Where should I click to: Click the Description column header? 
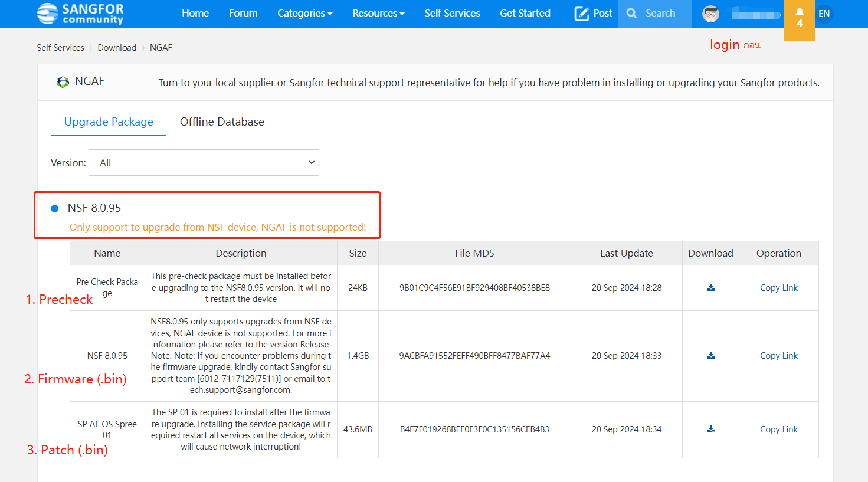[x=241, y=253]
